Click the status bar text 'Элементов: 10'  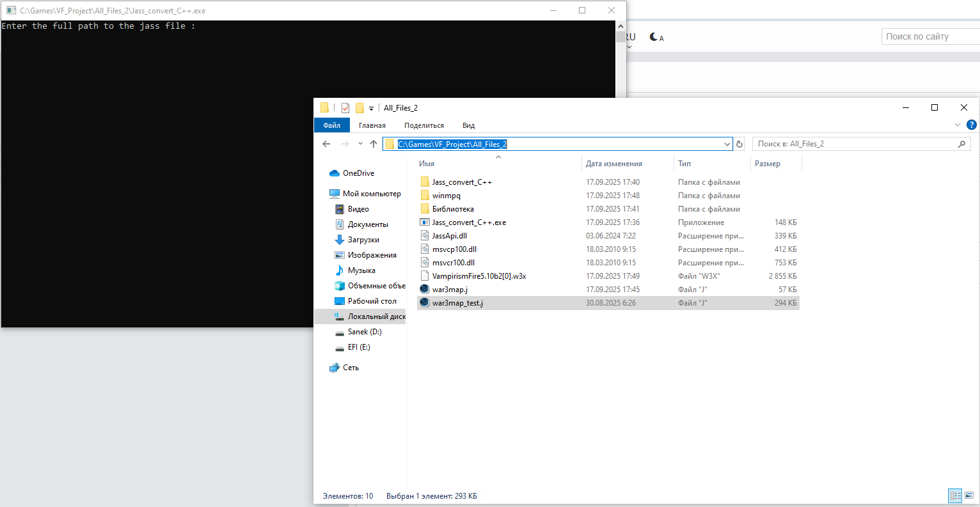click(x=348, y=496)
